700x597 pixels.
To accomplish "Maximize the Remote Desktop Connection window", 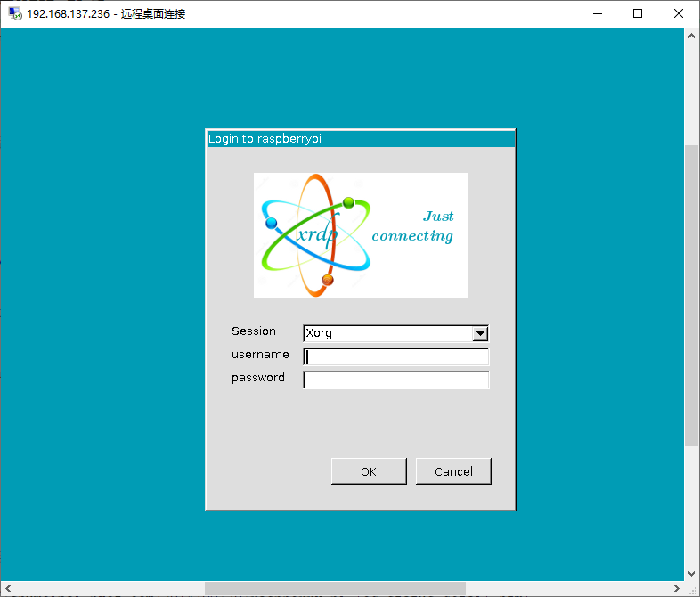I will 638,13.
